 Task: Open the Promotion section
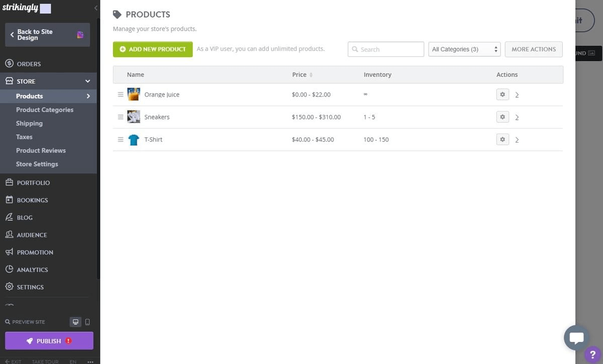point(35,252)
